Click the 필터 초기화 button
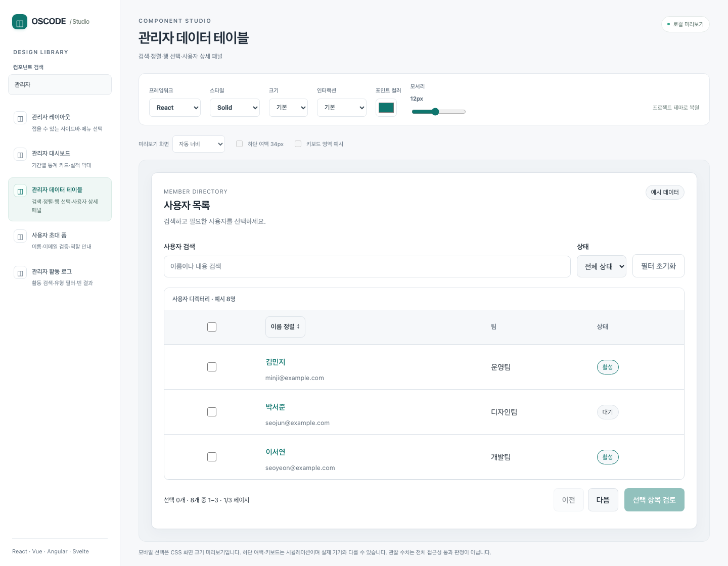728x566 pixels. click(x=658, y=266)
